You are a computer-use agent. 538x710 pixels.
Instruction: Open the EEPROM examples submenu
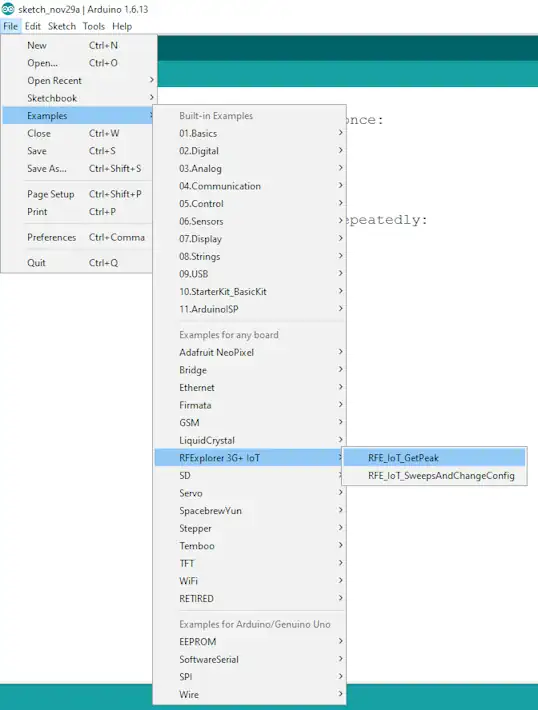click(x=250, y=642)
